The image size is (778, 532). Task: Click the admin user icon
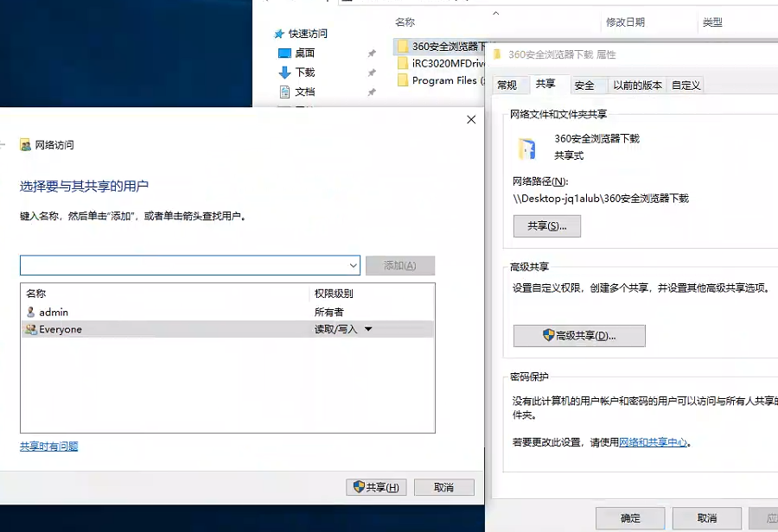coord(30,312)
